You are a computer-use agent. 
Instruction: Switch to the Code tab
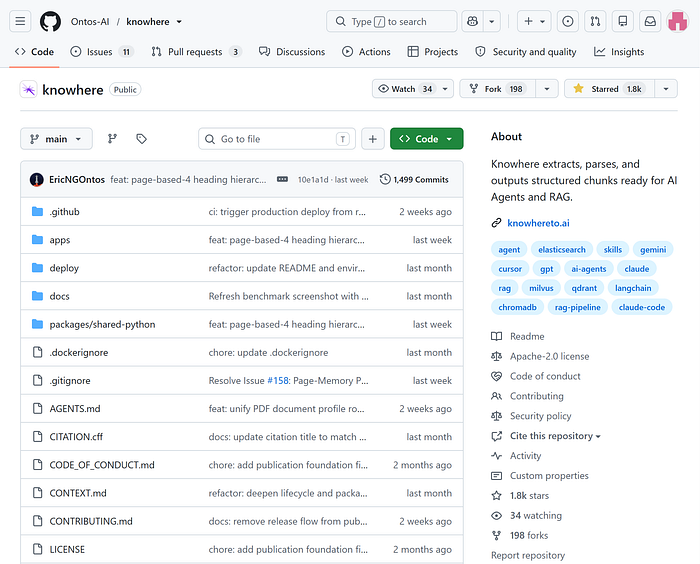click(x=34, y=52)
